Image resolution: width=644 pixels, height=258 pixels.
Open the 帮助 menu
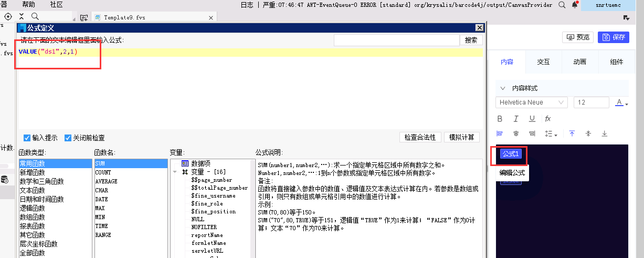point(29,4)
